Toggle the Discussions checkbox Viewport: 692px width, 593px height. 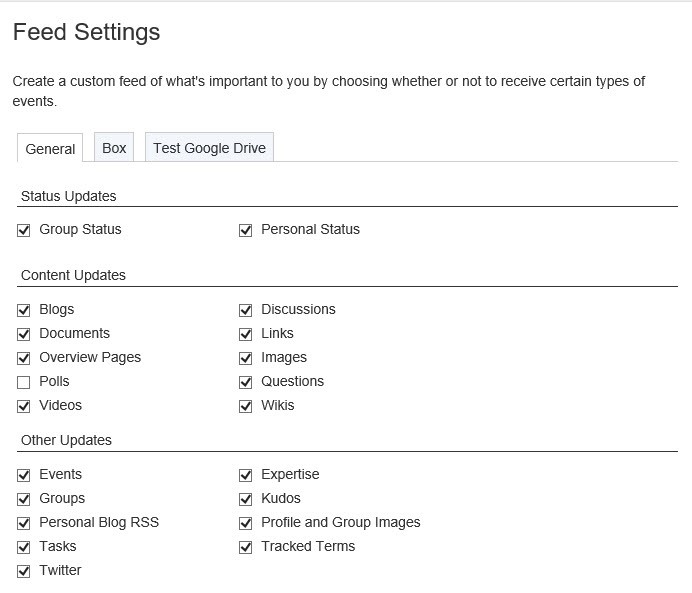246,310
